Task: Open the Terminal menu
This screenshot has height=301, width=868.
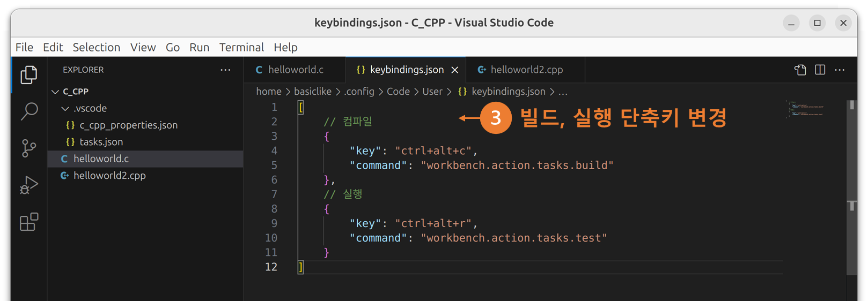Action: (x=241, y=47)
